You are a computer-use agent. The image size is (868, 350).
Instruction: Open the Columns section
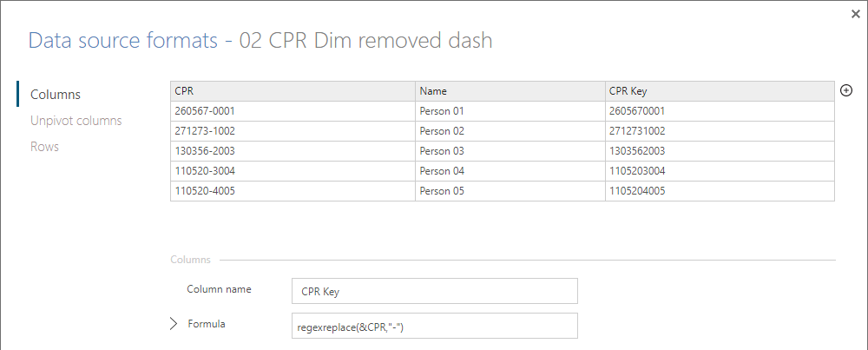point(56,94)
